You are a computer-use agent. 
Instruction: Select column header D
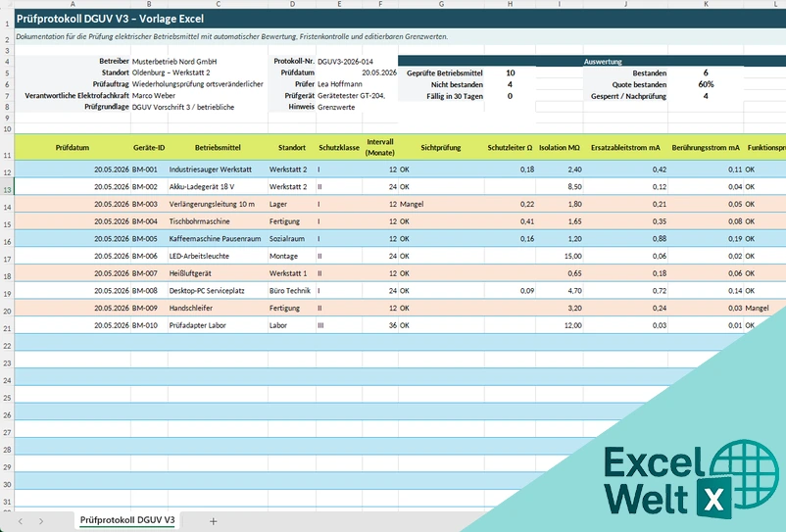pyautogui.click(x=292, y=4)
